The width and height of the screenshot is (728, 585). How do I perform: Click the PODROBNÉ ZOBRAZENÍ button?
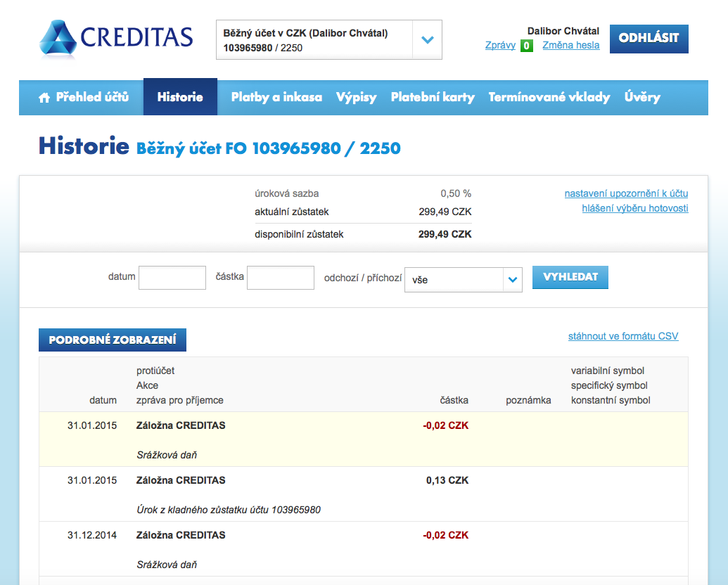pyautogui.click(x=113, y=340)
